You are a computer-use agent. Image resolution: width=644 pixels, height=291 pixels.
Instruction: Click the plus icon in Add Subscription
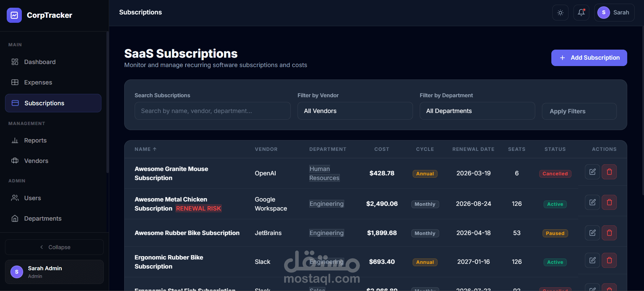pyautogui.click(x=562, y=58)
